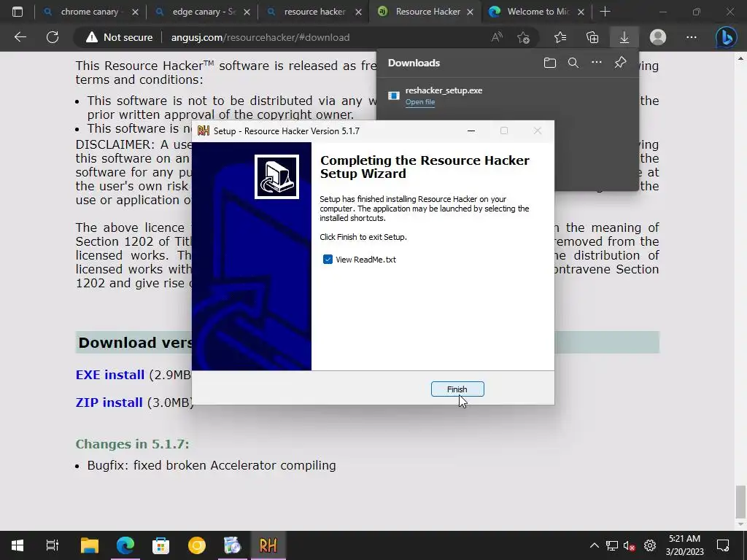Open the Collections icon in Edge toolbar
This screenshot has width=747, height=560.
(592, 37)
